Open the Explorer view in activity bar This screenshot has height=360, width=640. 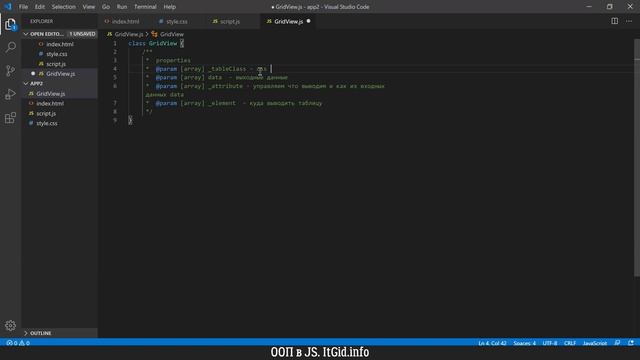pos(11,24)
